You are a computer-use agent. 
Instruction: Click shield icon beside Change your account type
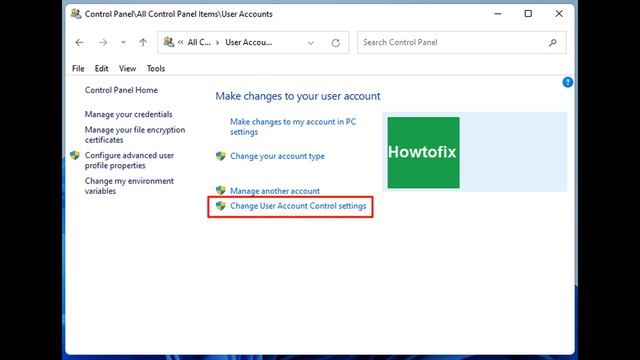[221, 156]
